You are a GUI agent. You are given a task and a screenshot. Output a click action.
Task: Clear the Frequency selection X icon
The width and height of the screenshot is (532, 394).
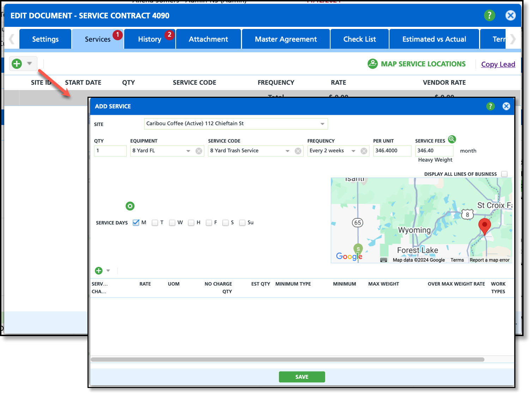[x=364, y=151]
